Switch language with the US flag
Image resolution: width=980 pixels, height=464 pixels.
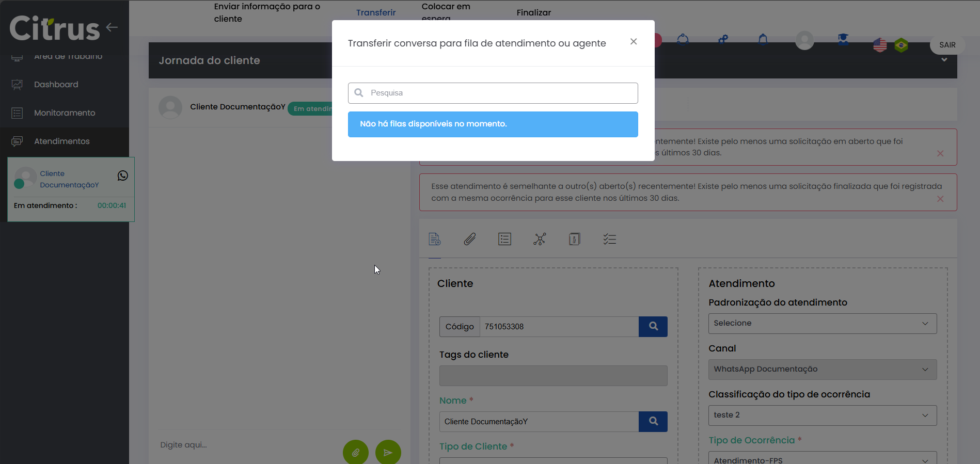[x=880, y=45]
